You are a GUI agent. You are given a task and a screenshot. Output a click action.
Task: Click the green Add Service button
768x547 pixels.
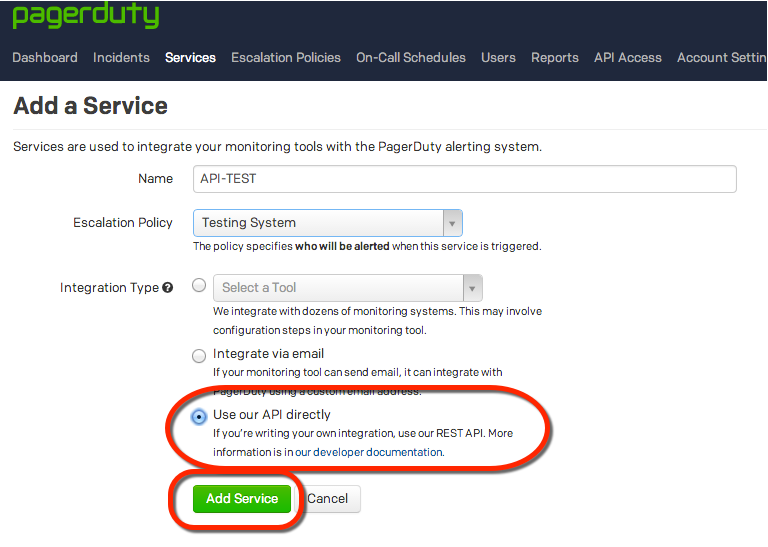pos(242,499)
